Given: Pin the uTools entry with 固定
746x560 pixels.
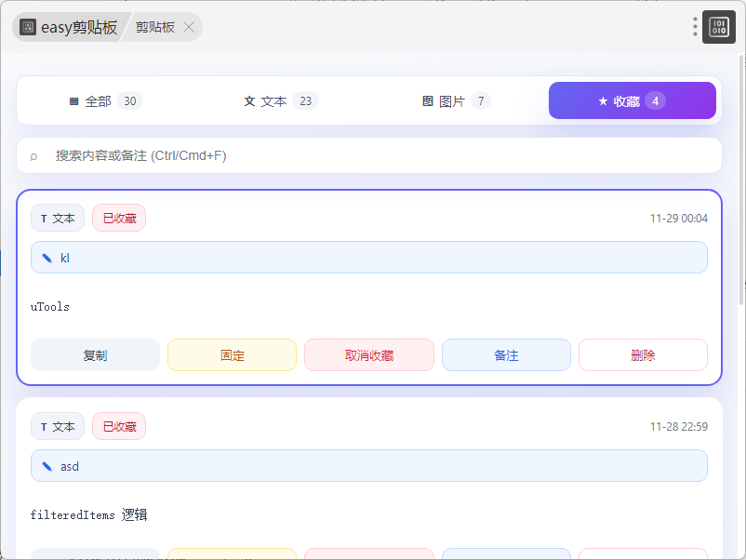Looking at the screenshot, I should click(232, 355).
